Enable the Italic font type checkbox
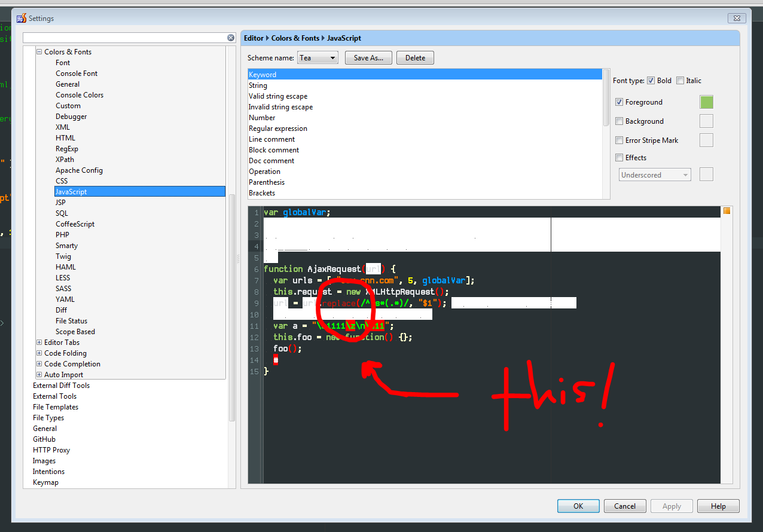Image resolution: width=763 pixels, height=532 pixels. tap(680, 81)
